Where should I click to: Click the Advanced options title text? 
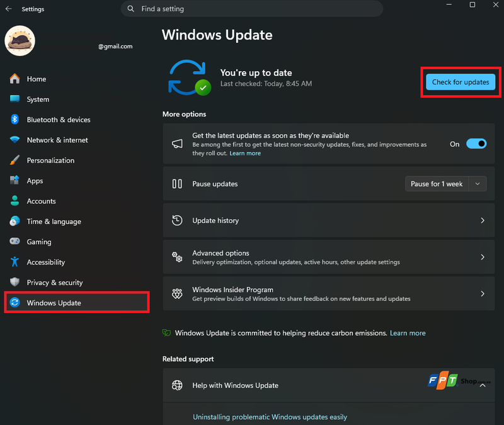tap(221, 253)
